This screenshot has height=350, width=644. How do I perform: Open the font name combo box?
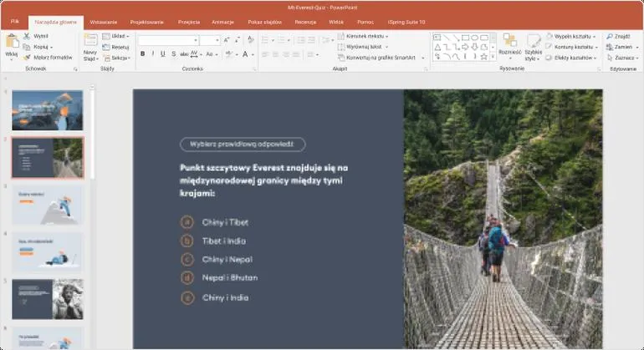point(168,40)
